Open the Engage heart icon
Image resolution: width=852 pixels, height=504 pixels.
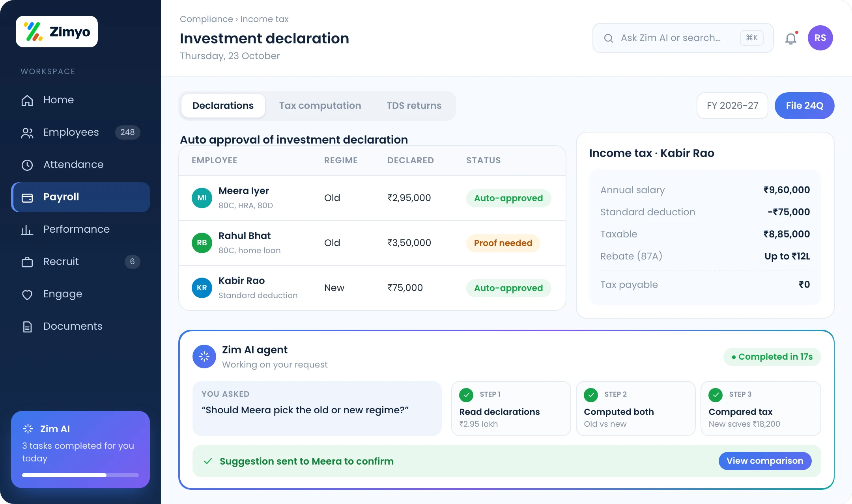coord(27,294)
